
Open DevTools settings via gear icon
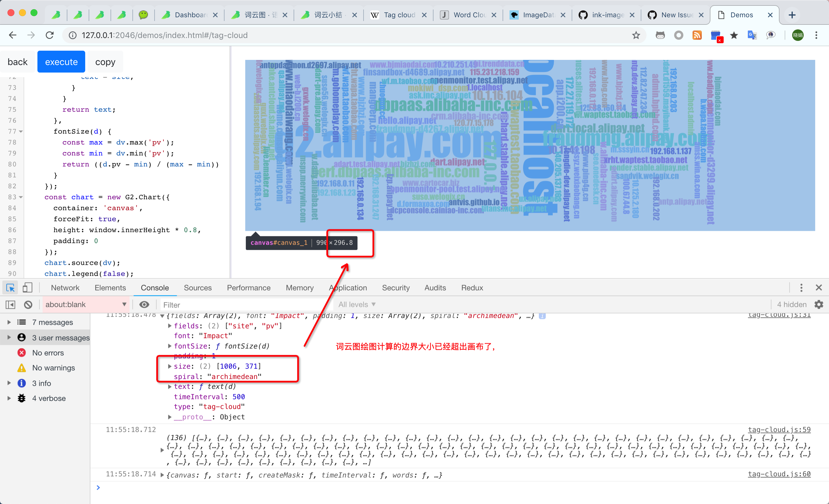819,305
